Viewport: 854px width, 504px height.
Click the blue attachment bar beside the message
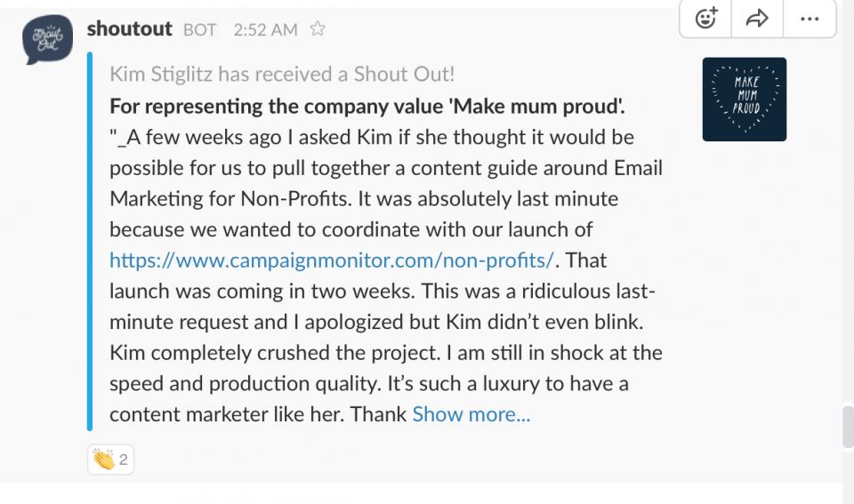(90, 242)
